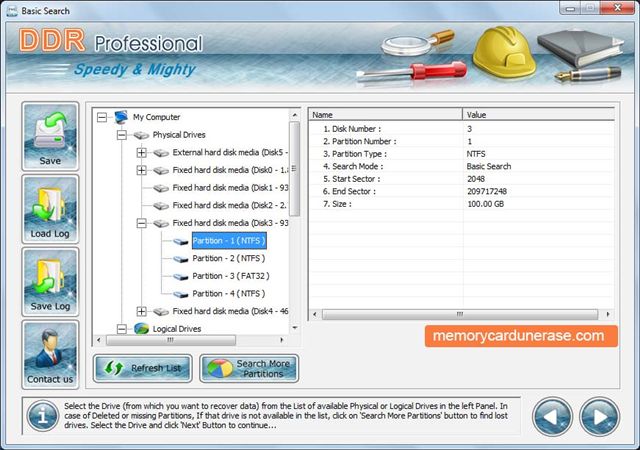Select the My Computer label
Screen dimensions: 640x450
coord(156,117)
